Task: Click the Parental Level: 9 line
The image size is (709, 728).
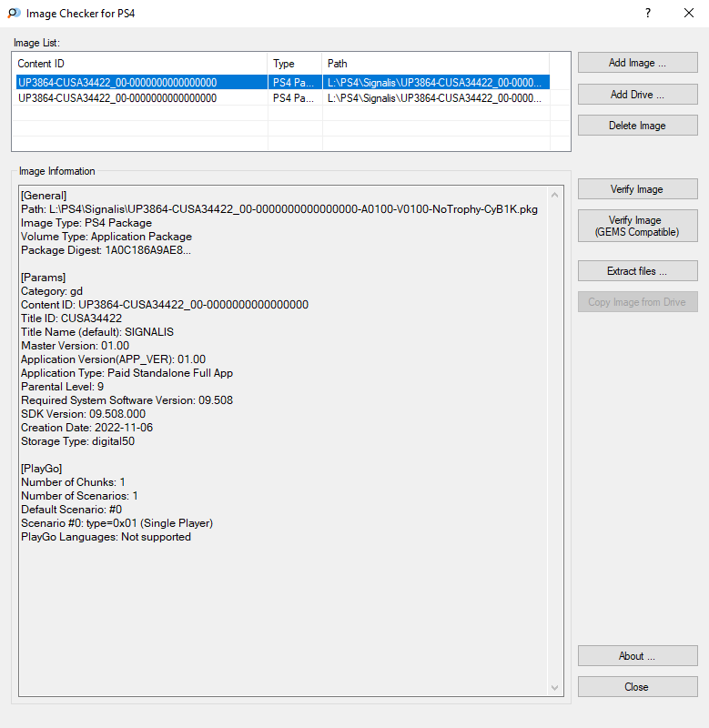Action: coord(62,387)
